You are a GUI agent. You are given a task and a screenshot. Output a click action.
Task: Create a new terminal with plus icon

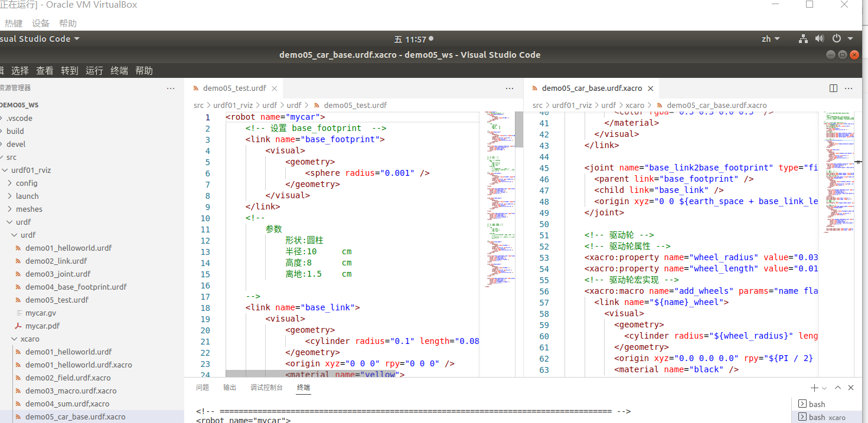(x=814, y=388)
